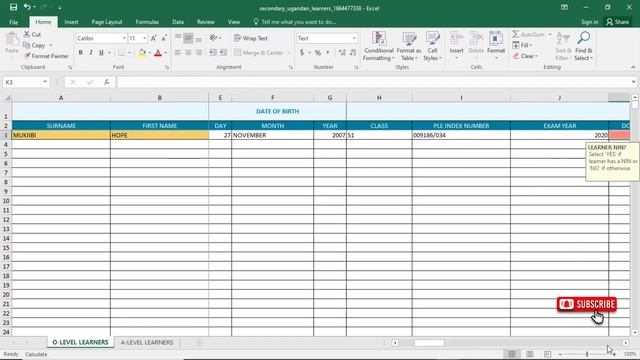640x360 pixels.
Task: Toggle Wrap Text
Action: [x=251, y=38]
